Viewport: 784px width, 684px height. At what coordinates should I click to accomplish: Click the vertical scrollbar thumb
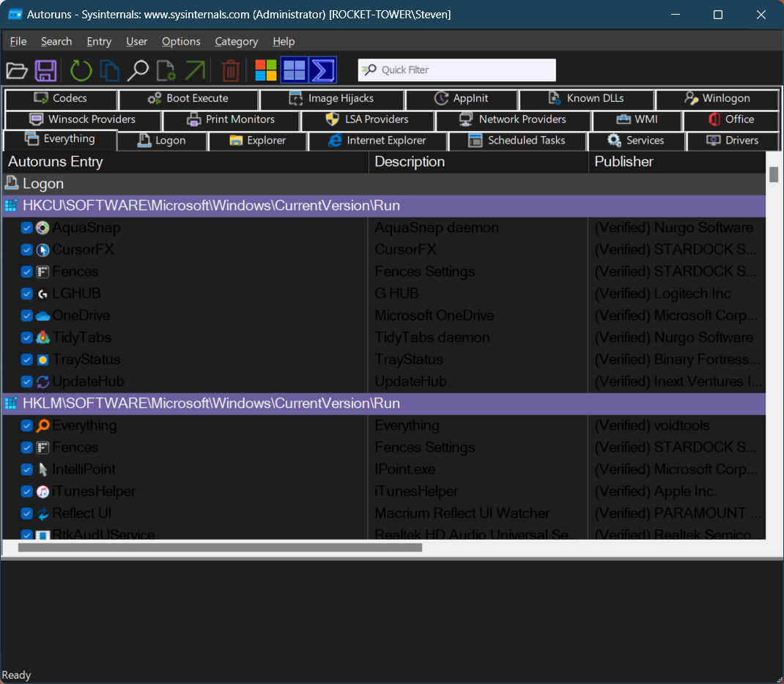(x=774, y=174)
